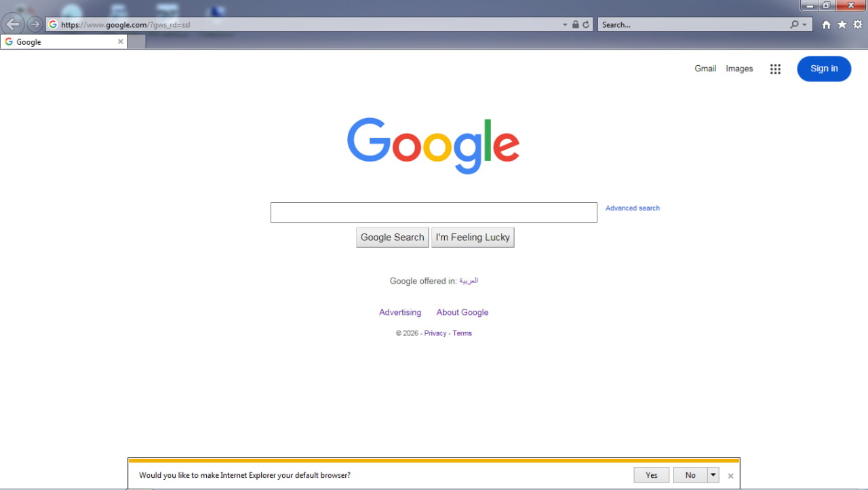Open the Google apps grid icon

(x=775, y=69)
